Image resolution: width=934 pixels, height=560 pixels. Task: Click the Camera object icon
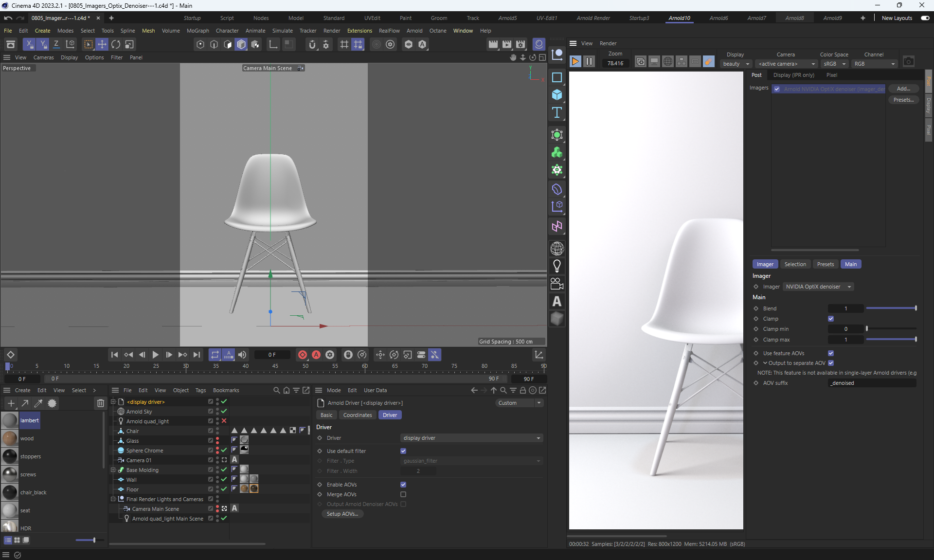[557, 284]
